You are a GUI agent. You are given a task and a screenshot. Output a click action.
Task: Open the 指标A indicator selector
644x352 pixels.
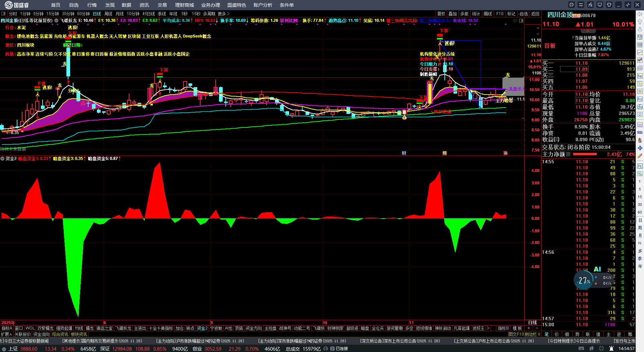click(7, 328)
